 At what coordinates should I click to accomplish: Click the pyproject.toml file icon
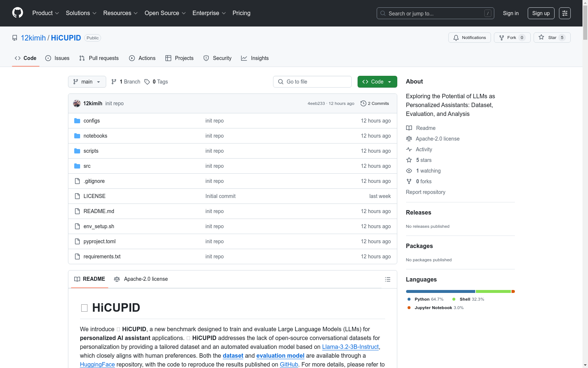(x=77, y=241)
